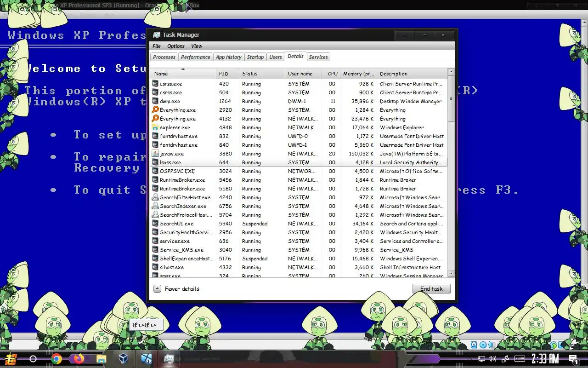Viewport: 588px width, 368px height.
Task: Switch to the XP virtual machine taskbar icon
Action: pos(146,359)
